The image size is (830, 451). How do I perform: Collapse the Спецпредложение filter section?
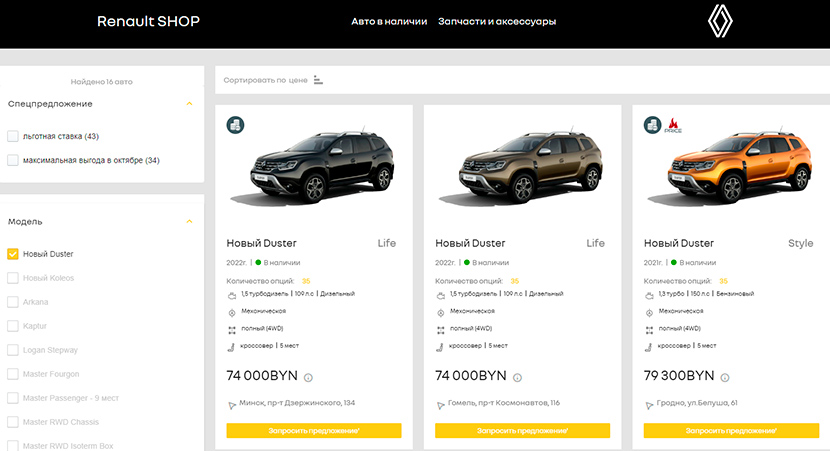click(188, 103)
